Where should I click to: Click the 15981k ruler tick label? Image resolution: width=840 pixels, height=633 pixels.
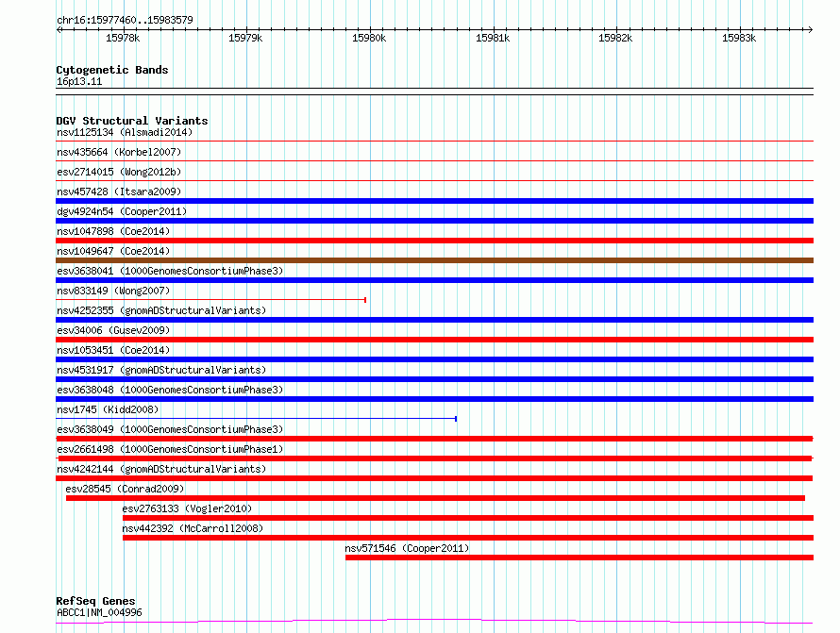pos(493,38)
